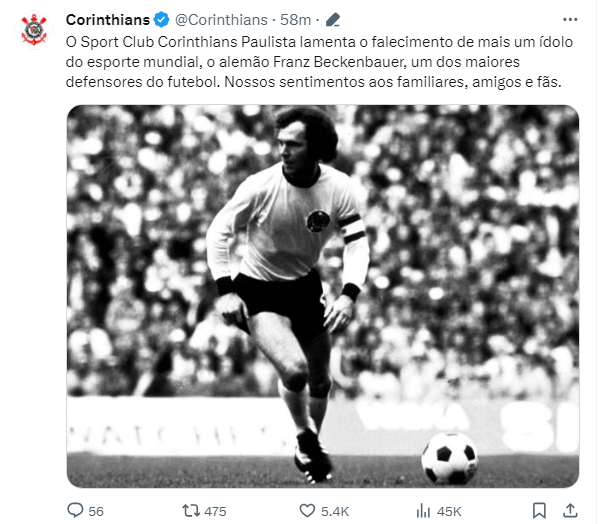The height and width of the screenshot is (524, 614).
Task: Click the share upload icon
Action: [x=570, y=511]
